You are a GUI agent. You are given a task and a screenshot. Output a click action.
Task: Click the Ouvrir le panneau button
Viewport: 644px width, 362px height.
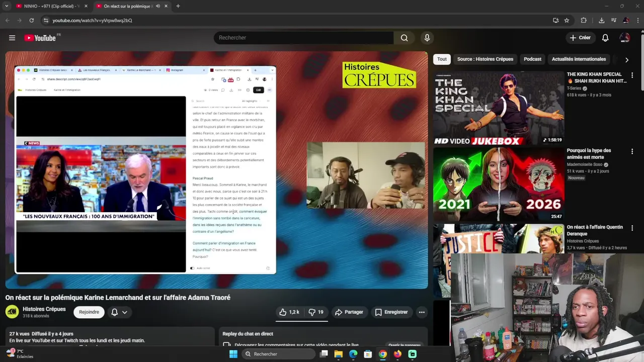click(x=404, y=345)
